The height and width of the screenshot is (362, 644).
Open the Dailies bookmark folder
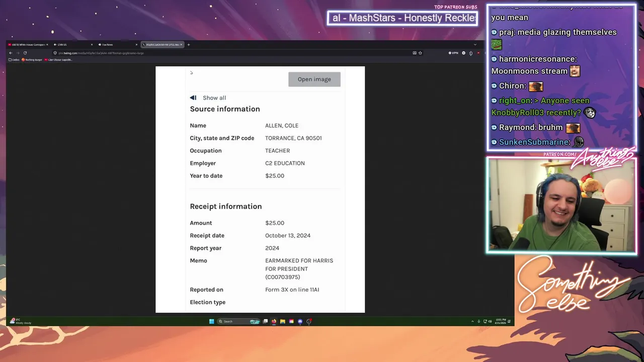(x=14, y=60)
